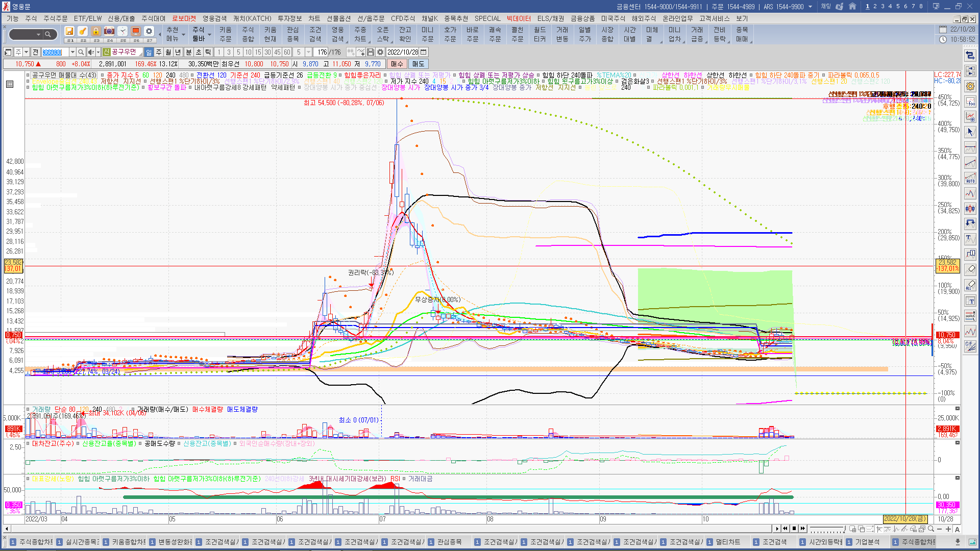
Task: Click the camera screenshot icon in the toolbar
Action: coord(109,32)
